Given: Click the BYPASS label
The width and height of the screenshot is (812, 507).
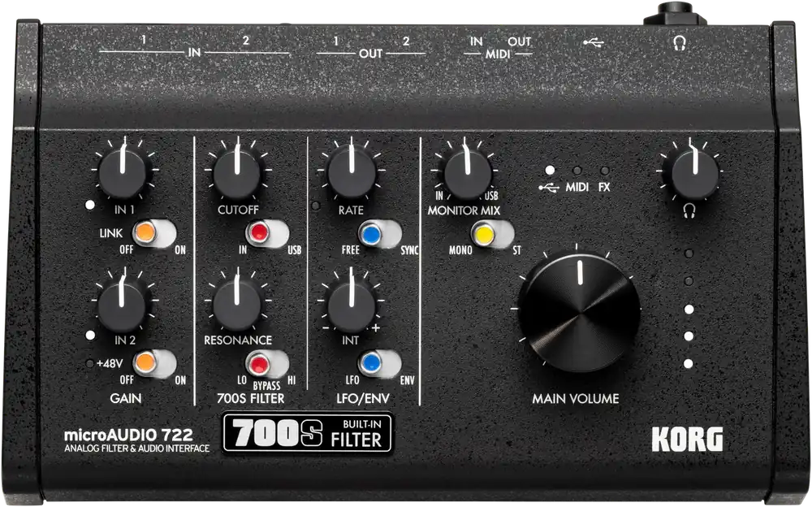Looking at the screenshot, I should tap(266, 386).
